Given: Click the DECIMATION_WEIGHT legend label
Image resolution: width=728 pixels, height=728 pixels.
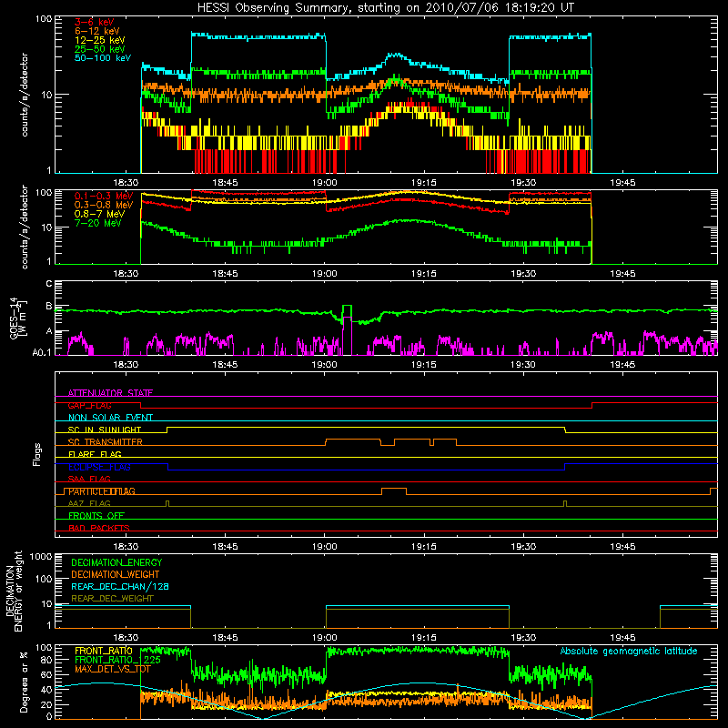Looking at the screenshot, I should click(116, 575).
